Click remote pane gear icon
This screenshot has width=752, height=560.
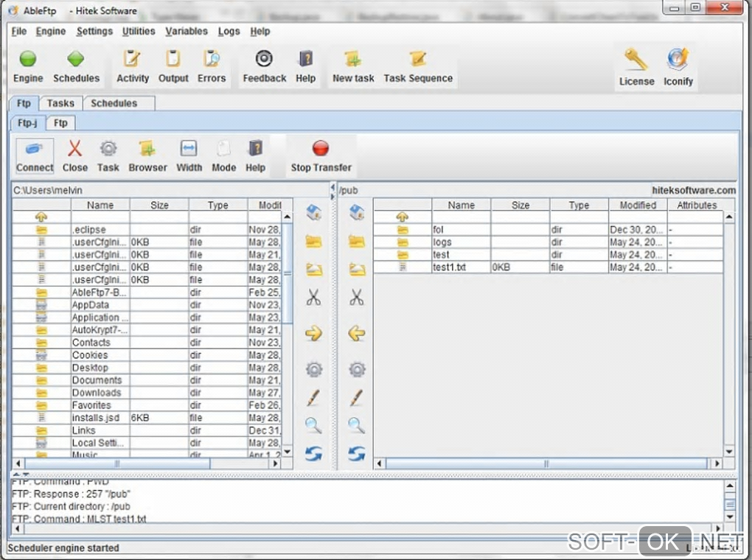(x=357, y=369)
